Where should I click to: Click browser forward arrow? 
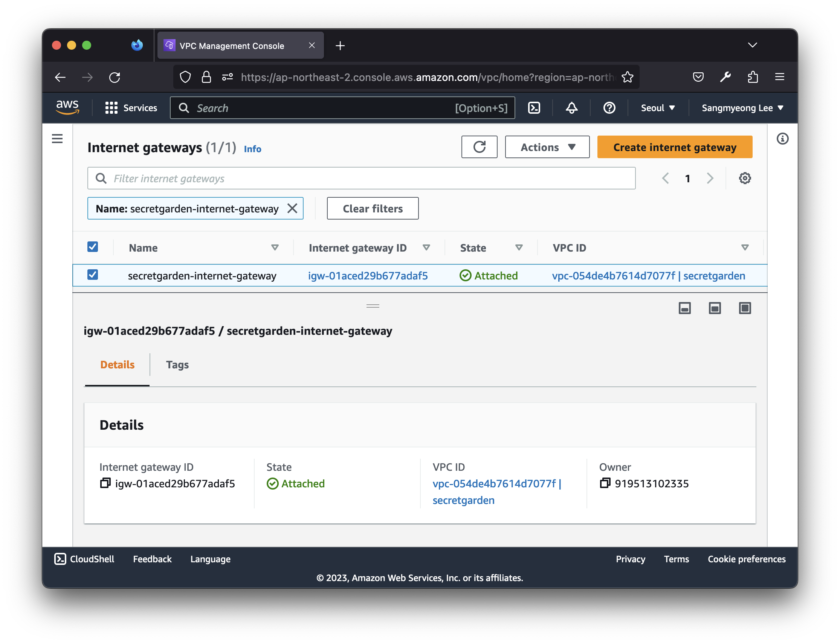click(87, 78)
